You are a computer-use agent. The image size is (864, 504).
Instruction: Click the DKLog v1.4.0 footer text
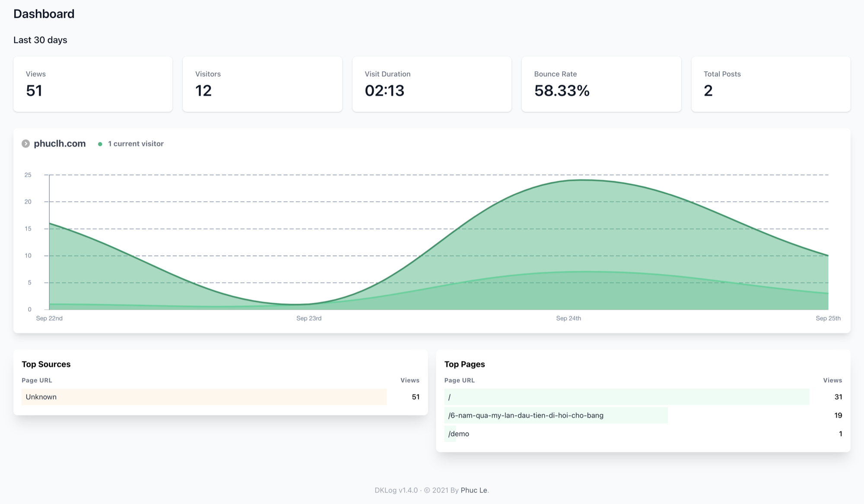[x=396, y=490]
